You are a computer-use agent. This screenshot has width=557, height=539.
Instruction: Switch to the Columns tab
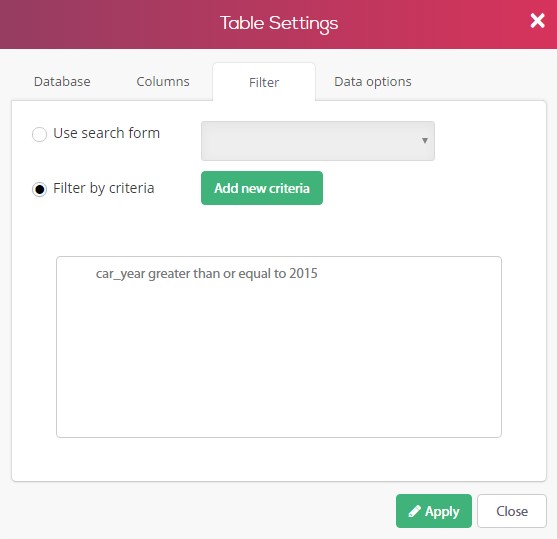click(163, 81)
